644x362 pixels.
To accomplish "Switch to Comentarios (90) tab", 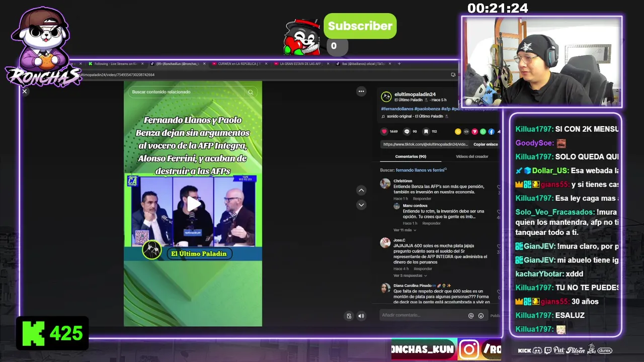I will (x=411, y=156).
